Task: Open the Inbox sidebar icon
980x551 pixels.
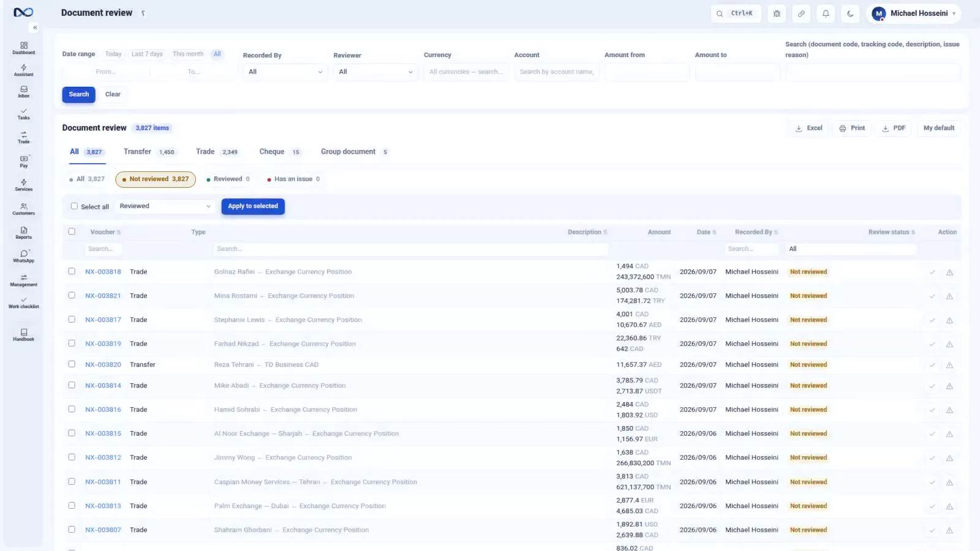Action: tap(23, 92)
